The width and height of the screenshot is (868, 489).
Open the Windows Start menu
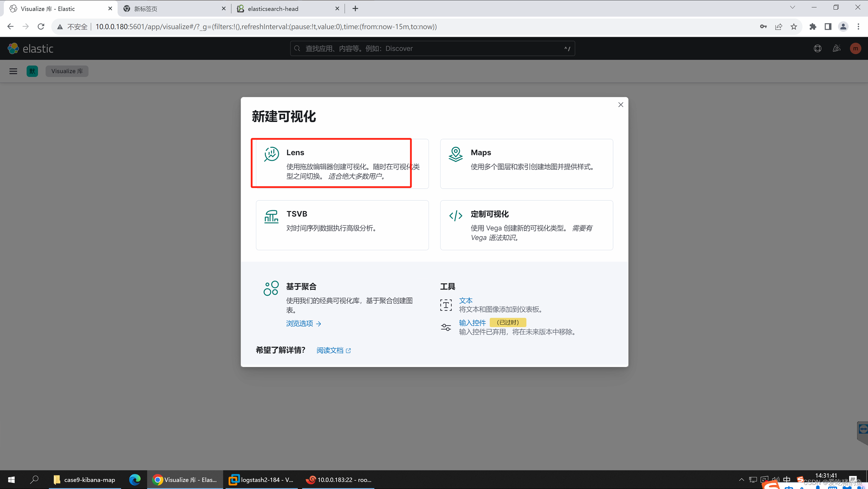11,479
